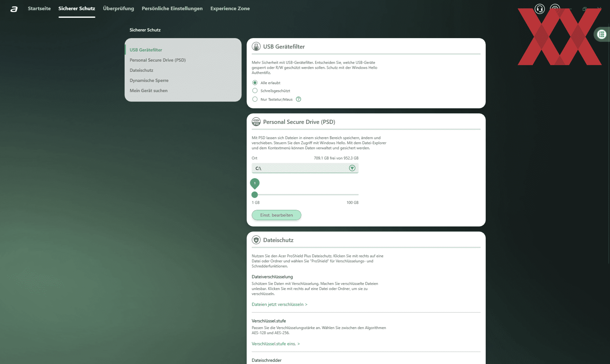
Task: Open the Experience Zone tab
Action: pyautogui.click(x=230, y=9)
